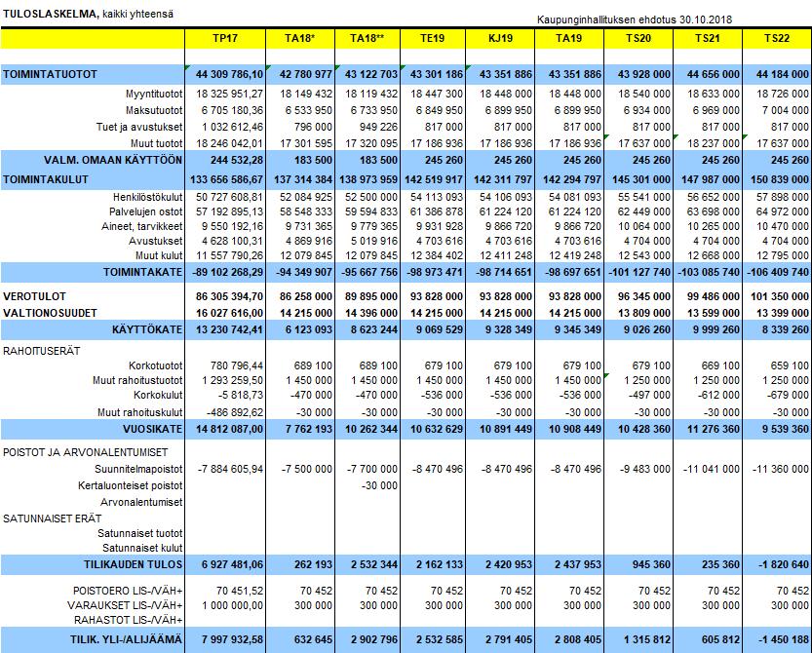Select the Muut rahoituskulut row label
This screenshot has height=653, width=812.
pyautogui.click(x=139, y=412)
